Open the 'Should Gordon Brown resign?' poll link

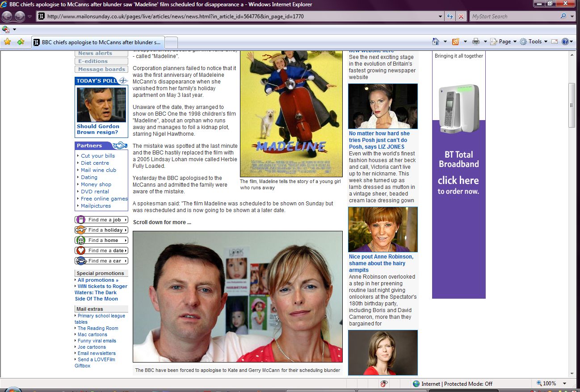click(x=98, y=129)
